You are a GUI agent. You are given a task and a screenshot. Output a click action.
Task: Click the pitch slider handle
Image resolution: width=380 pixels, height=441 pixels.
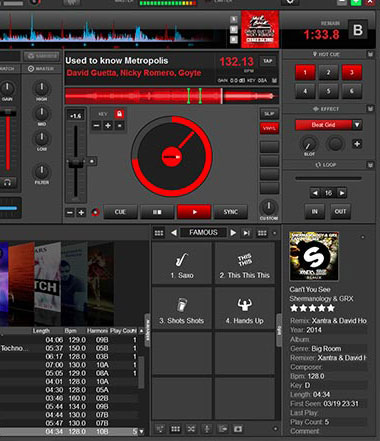[76, 164]
